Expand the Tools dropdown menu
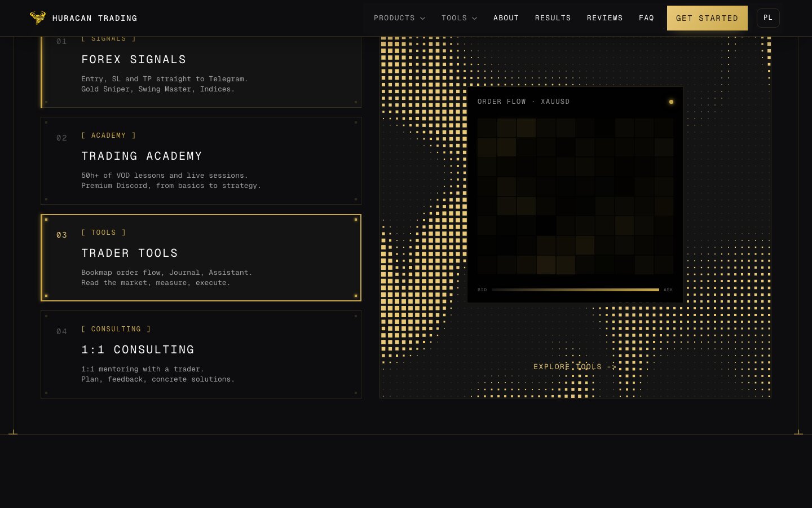Screen dimensions: 812x508 pos(459,18)
